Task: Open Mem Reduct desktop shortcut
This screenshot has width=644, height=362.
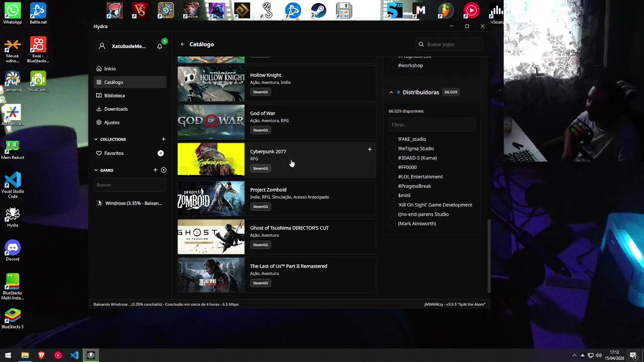Action: tap(13, 150)
